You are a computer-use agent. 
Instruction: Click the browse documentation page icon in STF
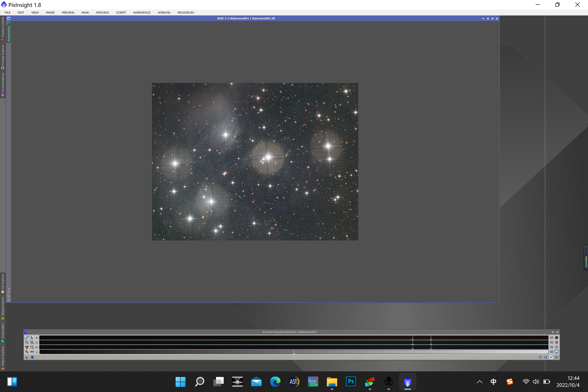[546, 357]
